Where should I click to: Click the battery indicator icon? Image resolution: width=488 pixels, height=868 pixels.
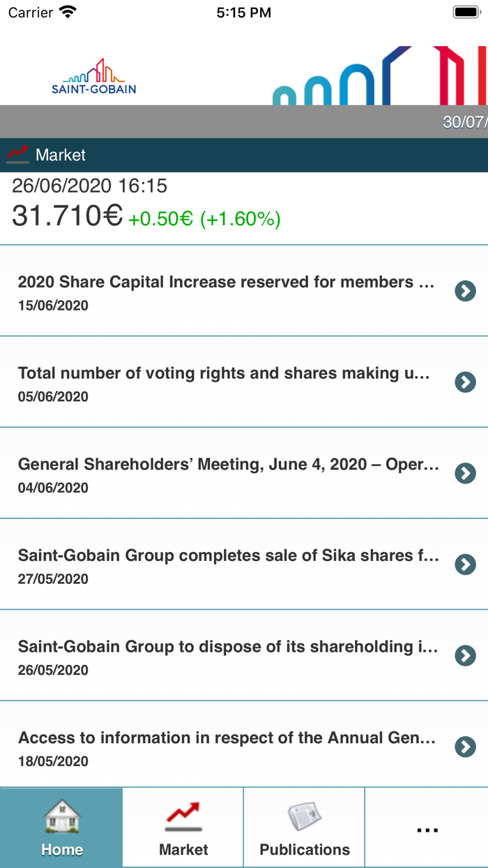coord(463,11)
